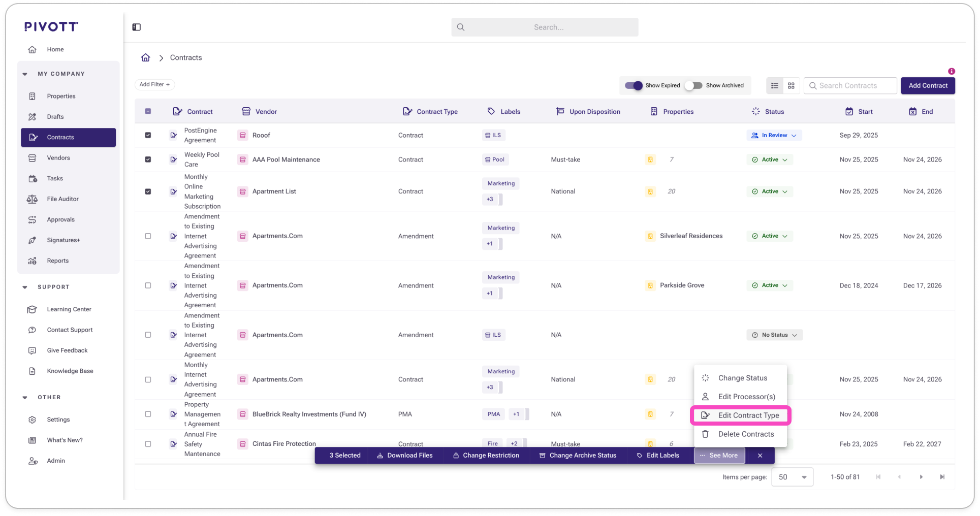Open Active status dropdown for AAA Pool Maintenance
This screenshot has width=980, height=516.
(769, 159)
